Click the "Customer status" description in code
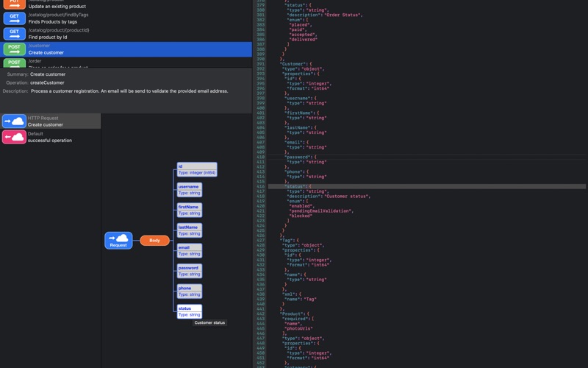The height and width of the screenshot is (368, 588). 348,197
